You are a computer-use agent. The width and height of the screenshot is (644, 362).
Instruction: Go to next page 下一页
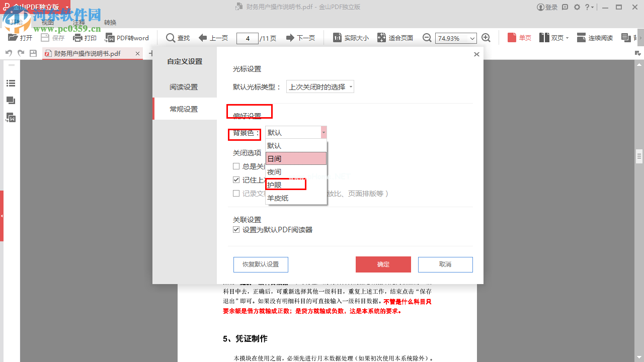click(x=300, y=38)
